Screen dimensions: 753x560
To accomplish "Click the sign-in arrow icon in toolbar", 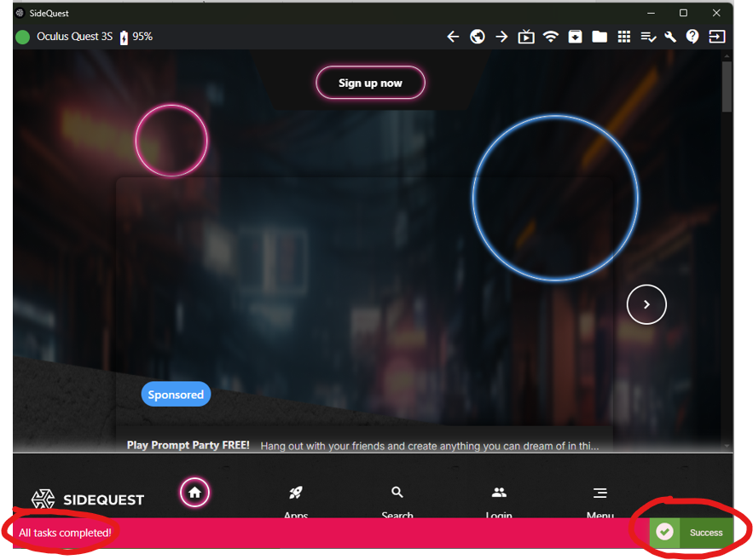I will (x=717, y=37).
